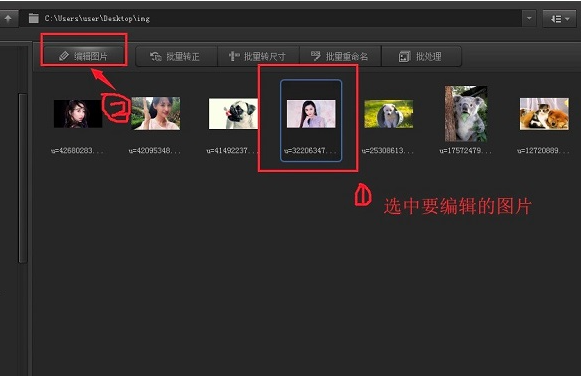Click the up-folder arrow icon
The image size is (581, 382).
pos(8,18)
